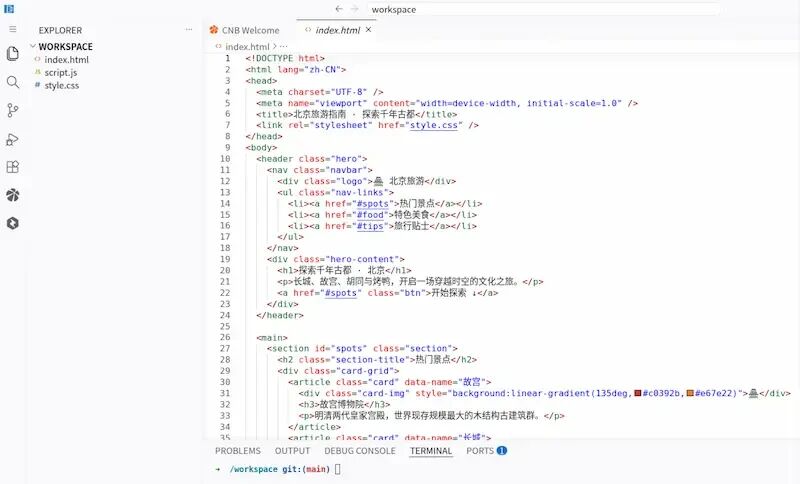Click the EXPLORER panel title
Viewport: 800px width, 484px height.
pyautogui.click(x=60, y=30)
